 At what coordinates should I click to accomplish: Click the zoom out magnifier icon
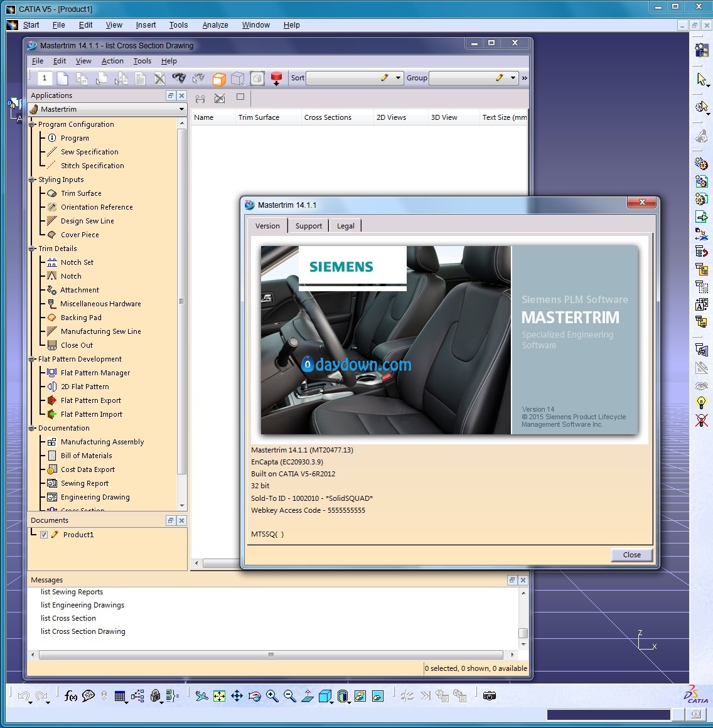[290, 695]
